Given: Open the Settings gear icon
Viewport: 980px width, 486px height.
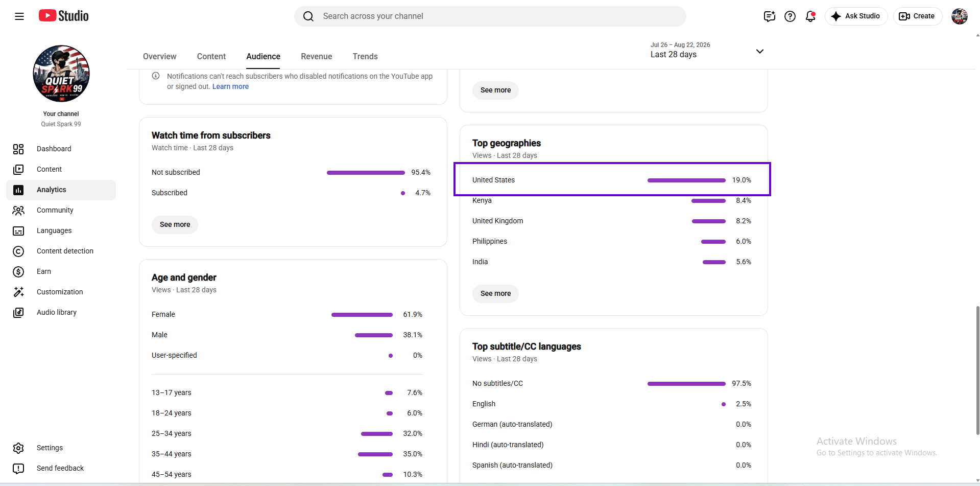Looking at the screenshot, I should coord(18,448).
